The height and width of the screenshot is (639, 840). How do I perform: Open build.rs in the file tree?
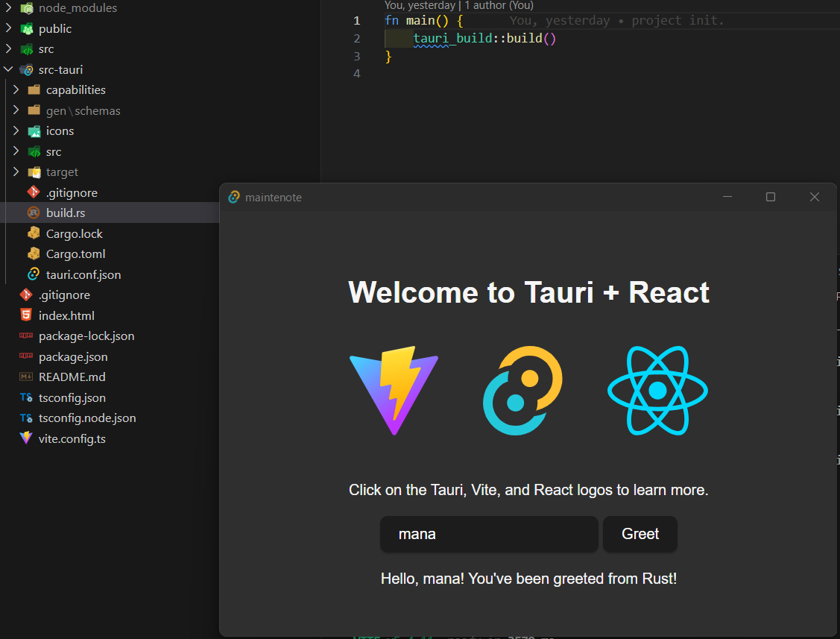(x=66, y=213)
